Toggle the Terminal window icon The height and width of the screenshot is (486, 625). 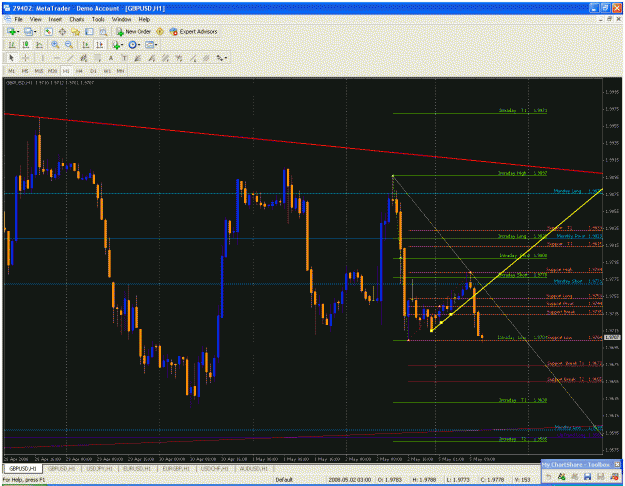89,31
